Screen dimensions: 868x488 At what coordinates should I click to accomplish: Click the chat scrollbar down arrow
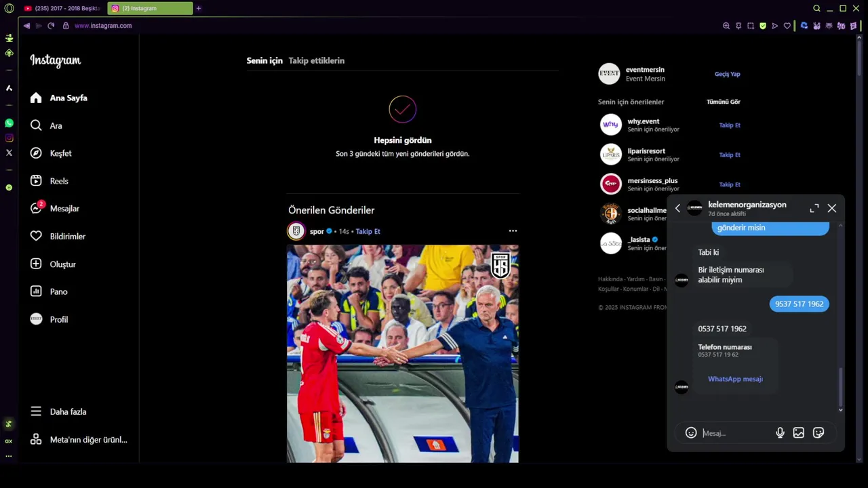click(841, 409)
